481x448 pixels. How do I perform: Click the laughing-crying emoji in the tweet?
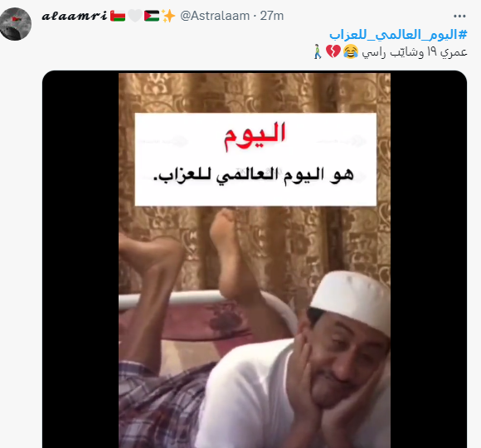pos(351,51)
